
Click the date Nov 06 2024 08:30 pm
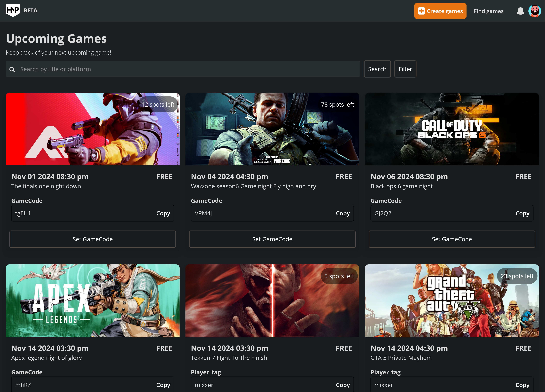(x=409, y=177)
